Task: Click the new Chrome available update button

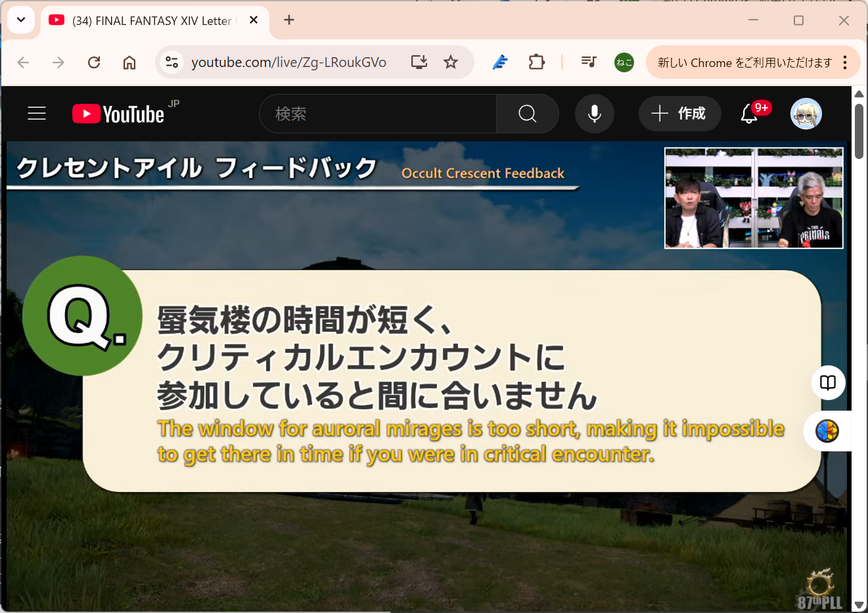Action: 744,62
